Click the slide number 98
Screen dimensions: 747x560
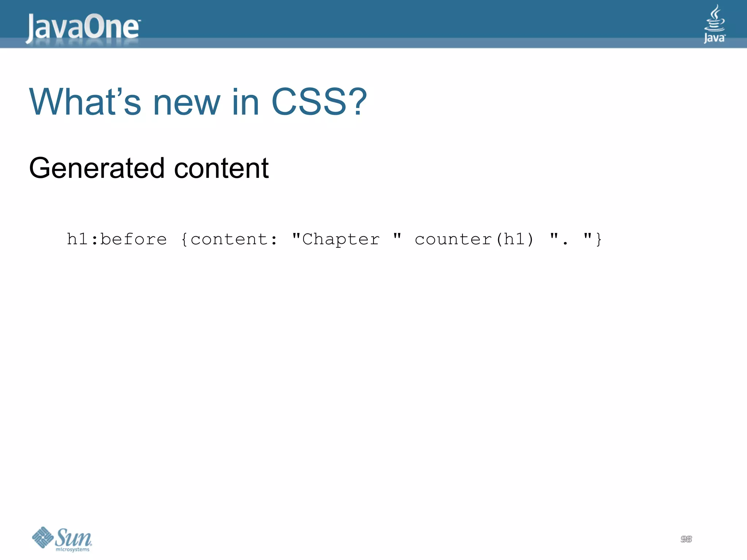tap(686, 539)
